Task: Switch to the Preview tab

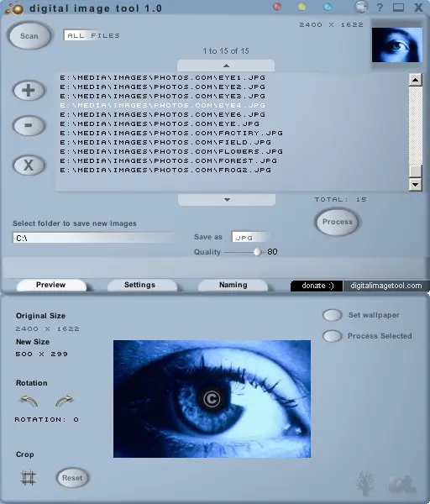Action: pos(51,285)
